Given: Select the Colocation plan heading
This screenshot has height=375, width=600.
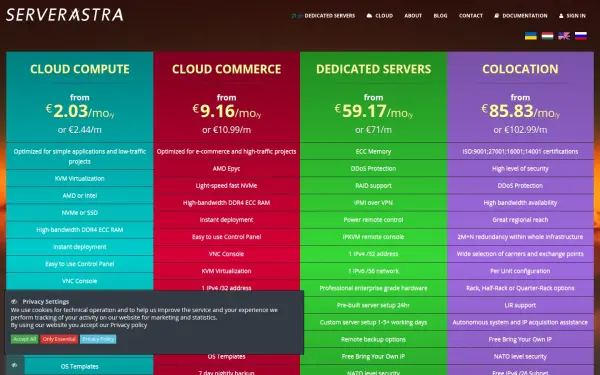Looking at the screenshot, I should click(520, 69).
